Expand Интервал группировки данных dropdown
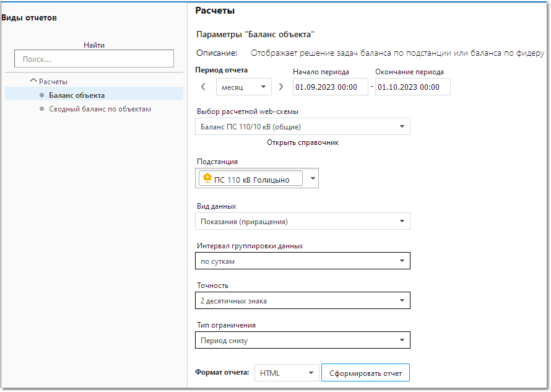Viewport: 551px width, 392px height. coord(303,261)
